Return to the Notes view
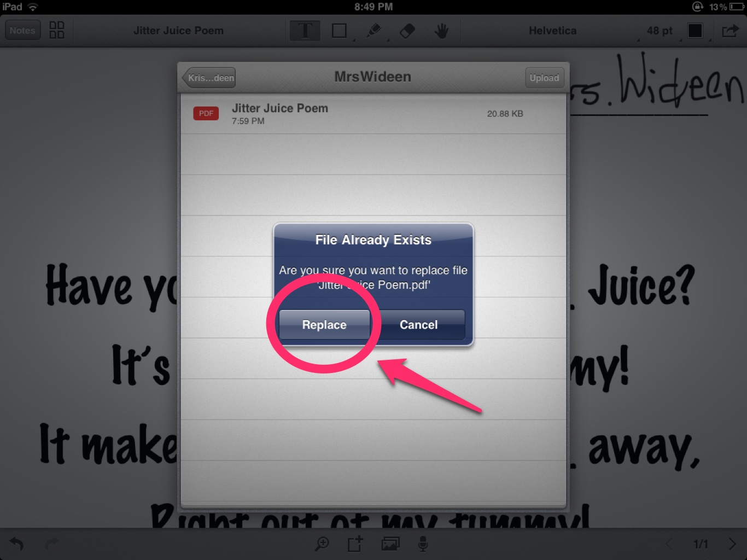 click(x=22, y=30)
